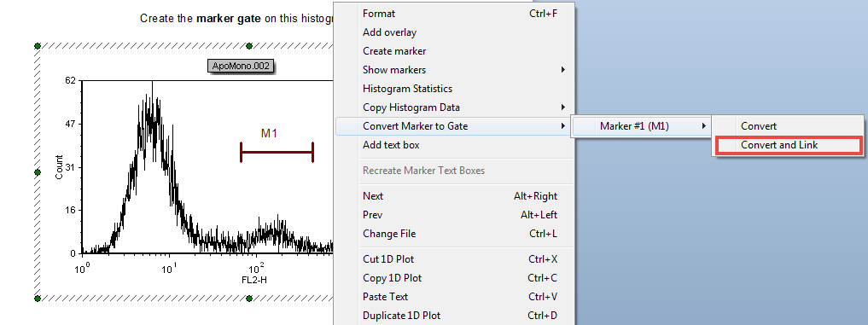868x325 pixels.
Task: Select Create marker in context menu
Action: click(x=454, y=51)
